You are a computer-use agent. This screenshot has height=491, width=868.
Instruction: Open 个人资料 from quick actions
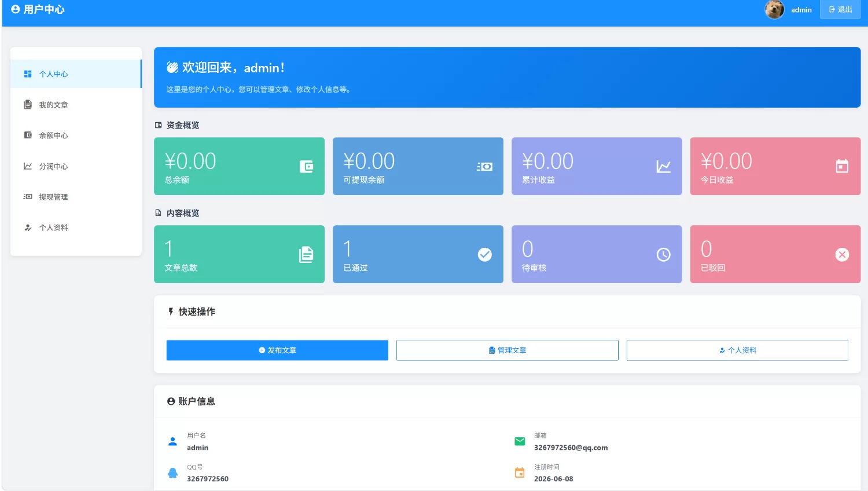(x=737, y=350)
